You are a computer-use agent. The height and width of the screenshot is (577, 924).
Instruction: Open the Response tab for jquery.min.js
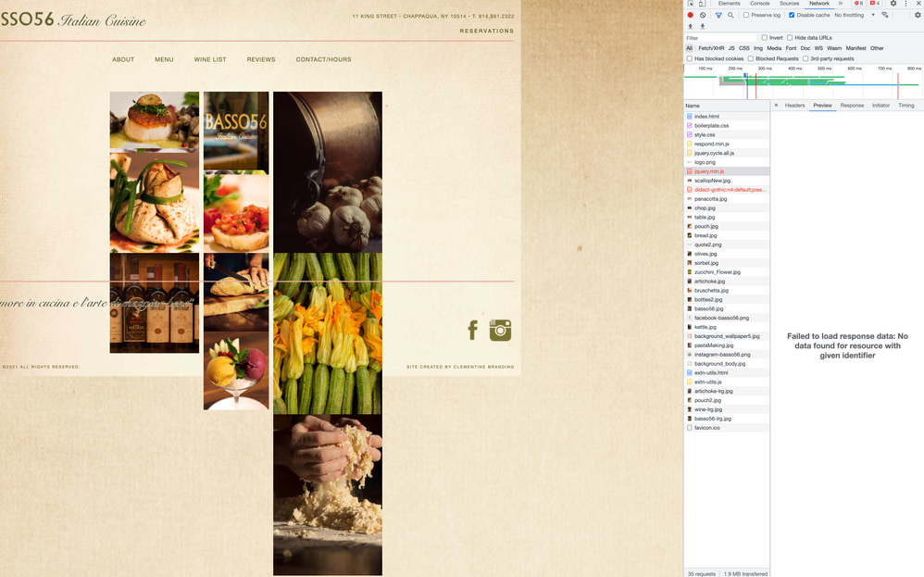[852, 105]
